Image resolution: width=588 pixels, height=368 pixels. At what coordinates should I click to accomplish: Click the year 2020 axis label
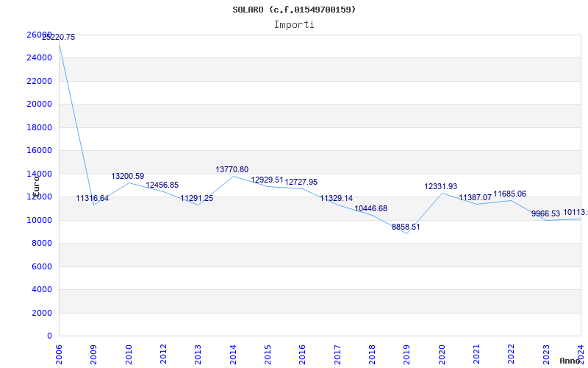coord(442,355)
